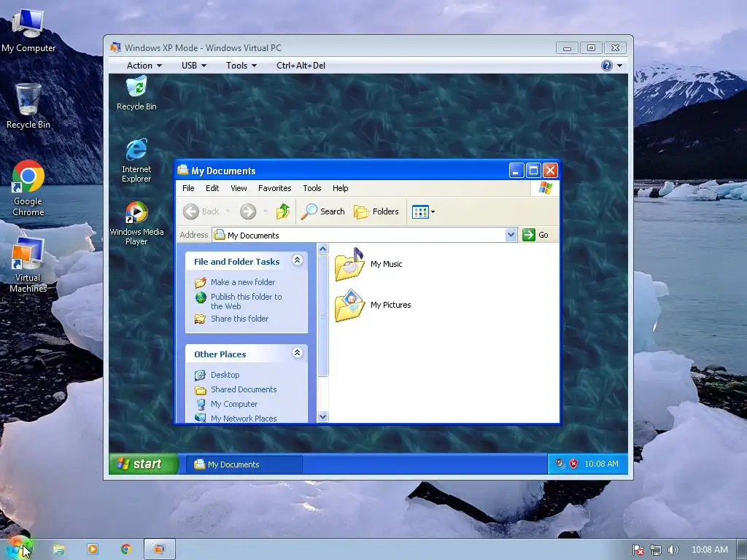Click the Back arrow in My Documents
Screen dimensions: 747x560
(201, 211)
